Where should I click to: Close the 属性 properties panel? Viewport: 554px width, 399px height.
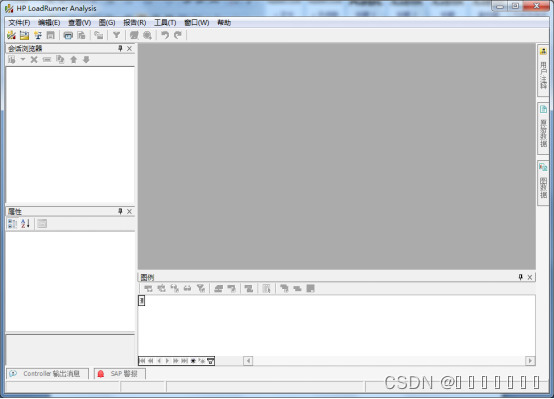129,211
